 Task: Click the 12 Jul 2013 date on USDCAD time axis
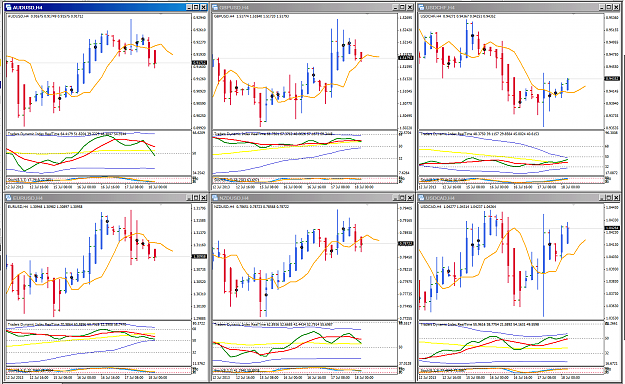[x=428, y=377]
